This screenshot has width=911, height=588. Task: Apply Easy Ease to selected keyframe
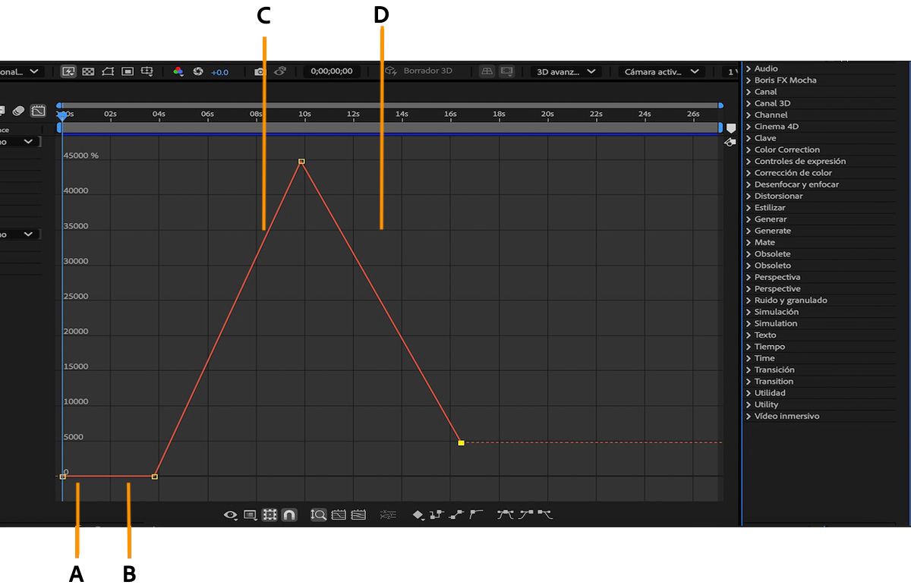[x=503, y=514]
